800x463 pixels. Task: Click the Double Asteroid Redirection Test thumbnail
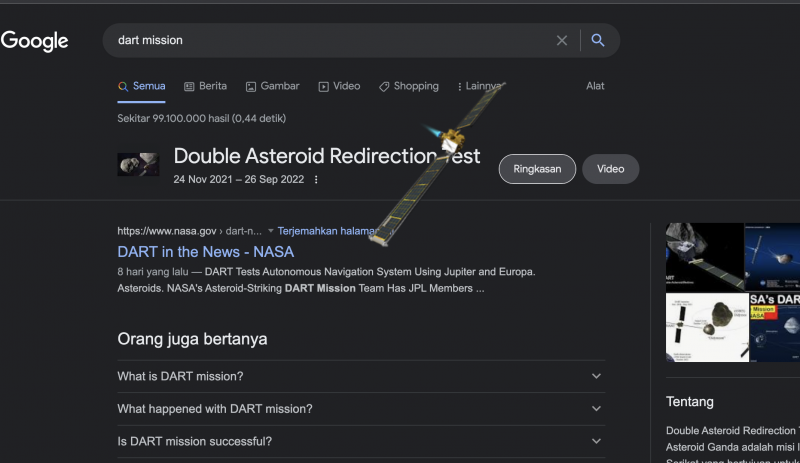[x=138, y=164]
